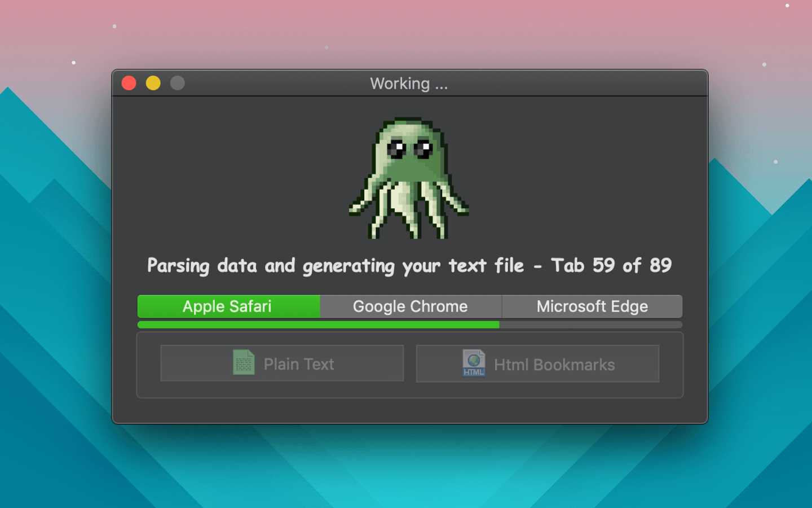Switch to Google Chrome tab
The height and width of the screenshot is (508, 812).
(411, 306)
